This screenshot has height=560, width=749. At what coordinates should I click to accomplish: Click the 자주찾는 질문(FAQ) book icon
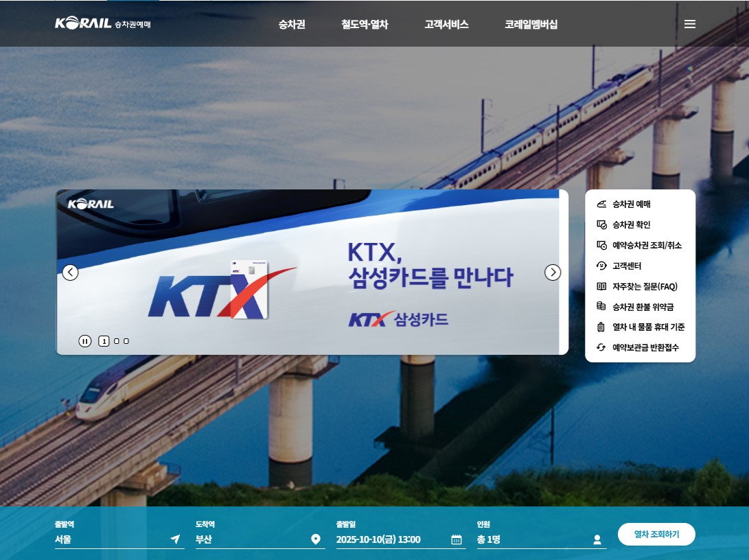601,286
